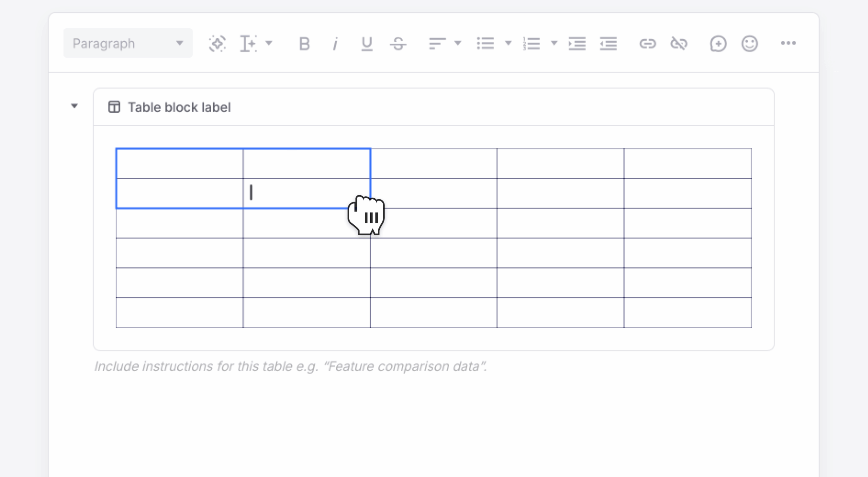Screen dimensions: 868x477
Task: Decrease the indent level
Action: [608, 43]
